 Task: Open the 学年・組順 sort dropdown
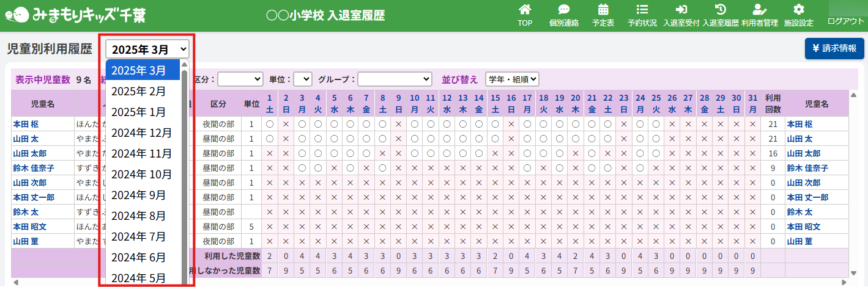[511, 79]
